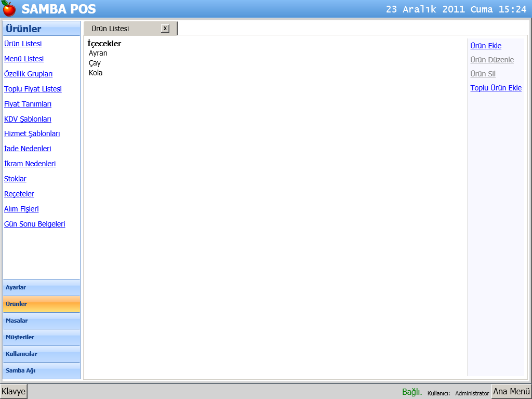
Task: Go to Toplu Fiyat Listesi
Action: point(33,89)
